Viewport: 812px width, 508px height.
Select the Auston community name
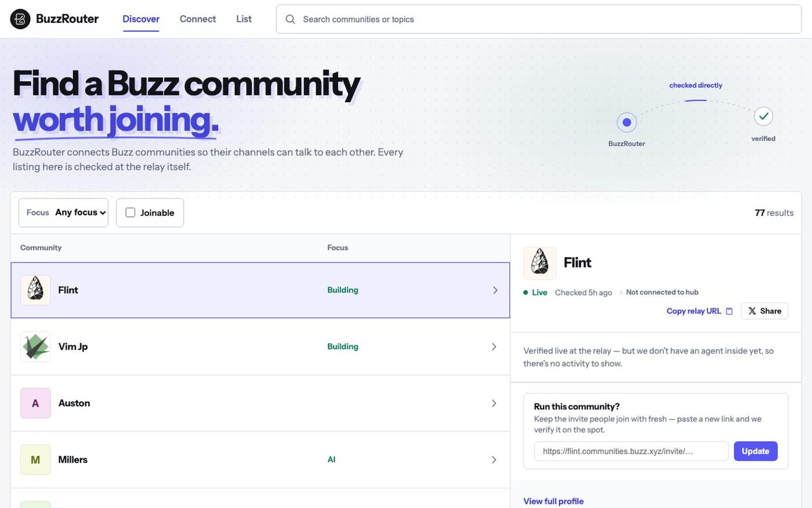pos(74,403)
